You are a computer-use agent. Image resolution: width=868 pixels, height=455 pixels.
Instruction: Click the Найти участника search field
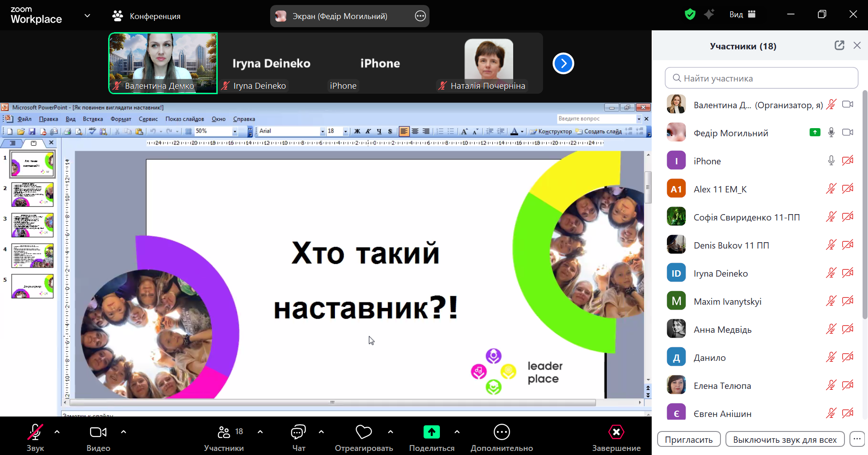[x=762, y=78]
